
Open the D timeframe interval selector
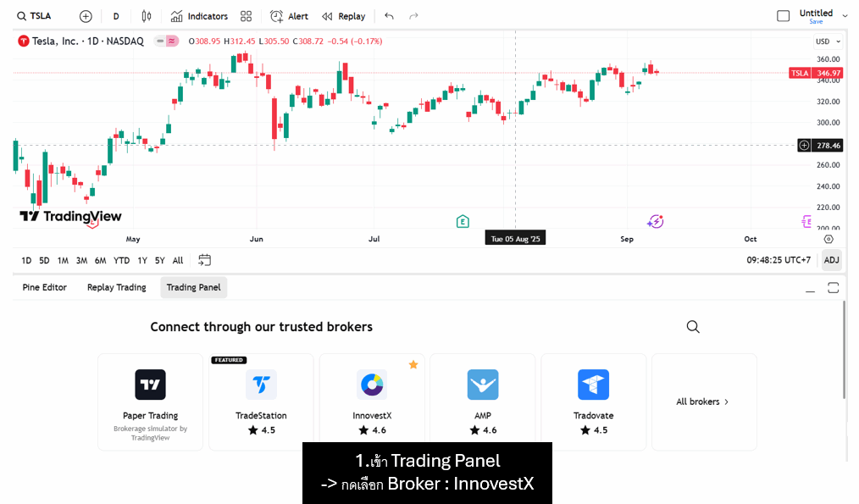116,16
